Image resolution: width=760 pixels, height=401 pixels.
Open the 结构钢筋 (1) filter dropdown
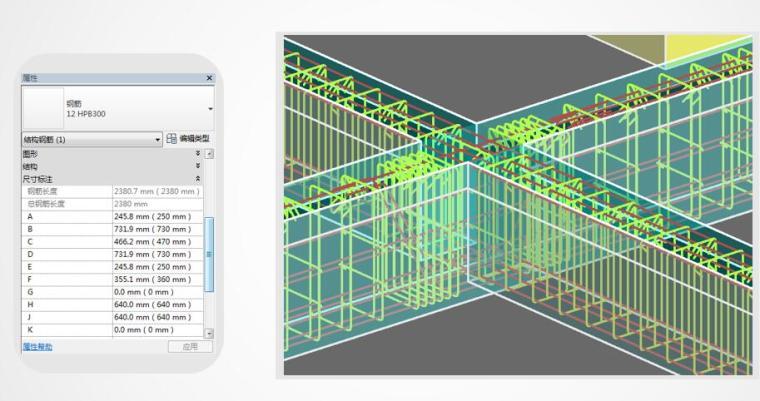point(158,140)
